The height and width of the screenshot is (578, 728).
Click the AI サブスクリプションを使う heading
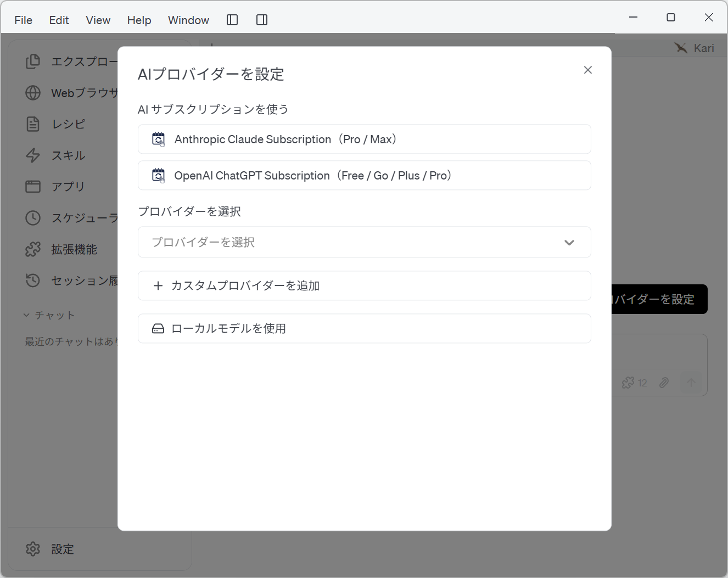pyautogui.click(x=213, y=109)
